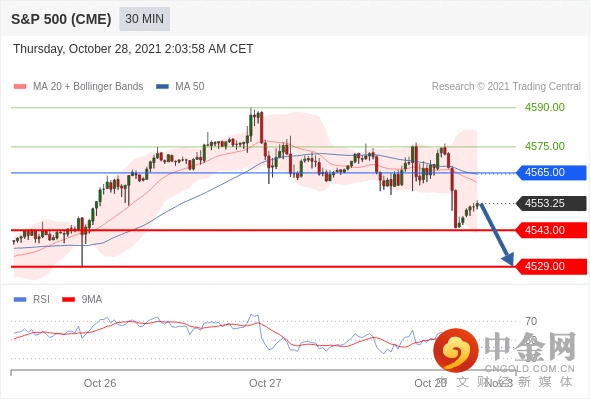Viewport: 590px width, 400px height.
Task: Click the black 4553.25 current price tag
Action: (552, 203)
